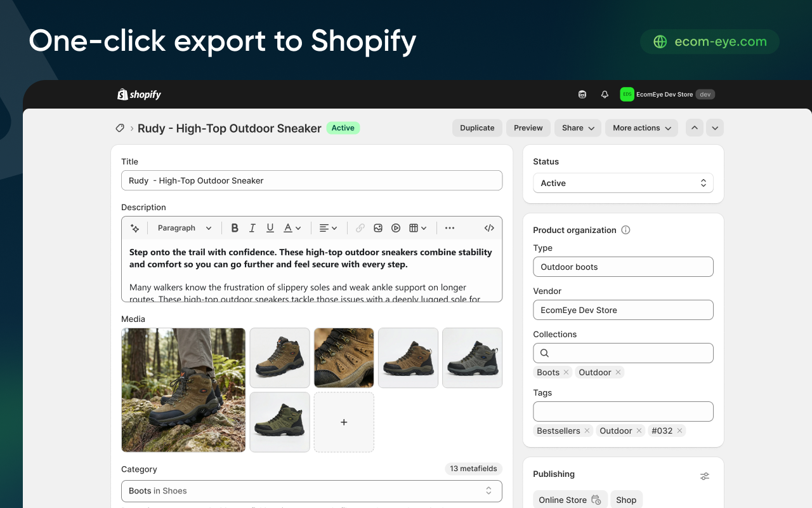
Task: Go to previous product with up arrow
Action: (695, 128)
